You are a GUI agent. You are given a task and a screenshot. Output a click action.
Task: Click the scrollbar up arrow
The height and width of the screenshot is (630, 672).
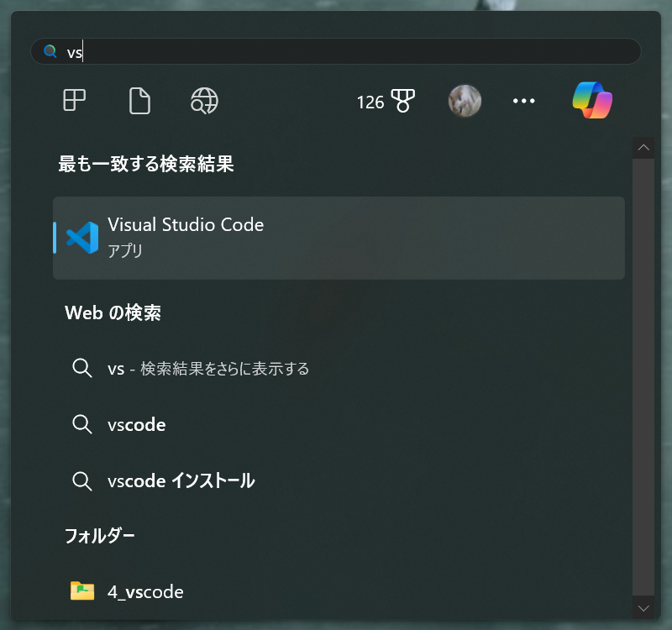pos(643,147)
